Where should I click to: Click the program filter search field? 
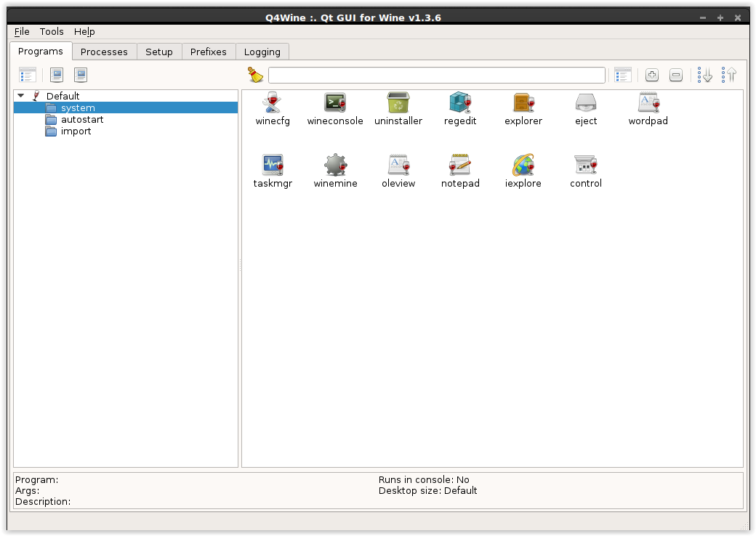point(437,75)
